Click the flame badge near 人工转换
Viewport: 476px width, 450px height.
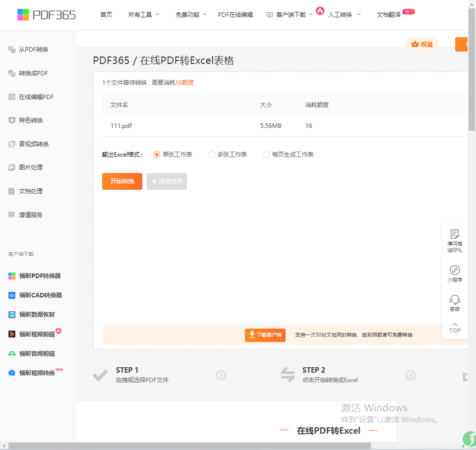[320, 11]
